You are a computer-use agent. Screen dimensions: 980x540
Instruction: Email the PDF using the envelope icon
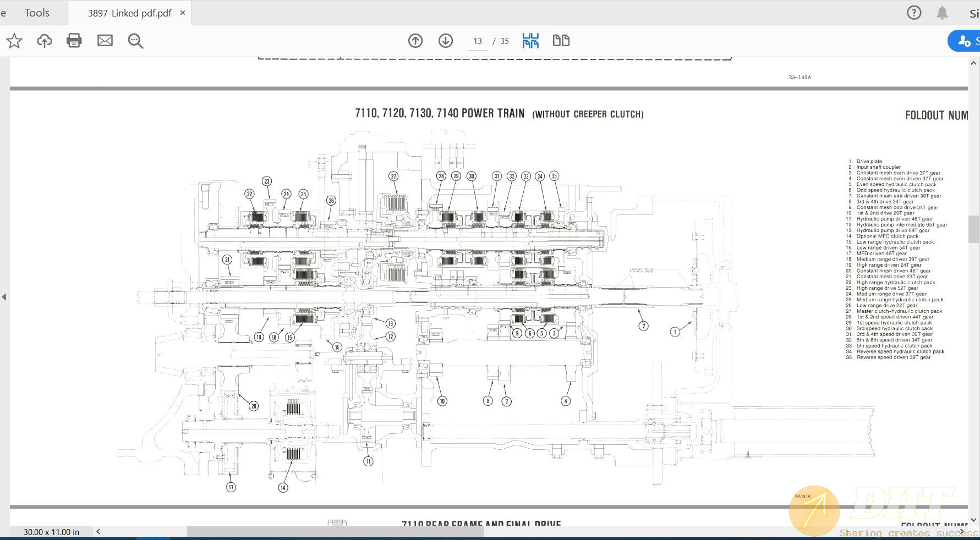(x=105, y=40)
